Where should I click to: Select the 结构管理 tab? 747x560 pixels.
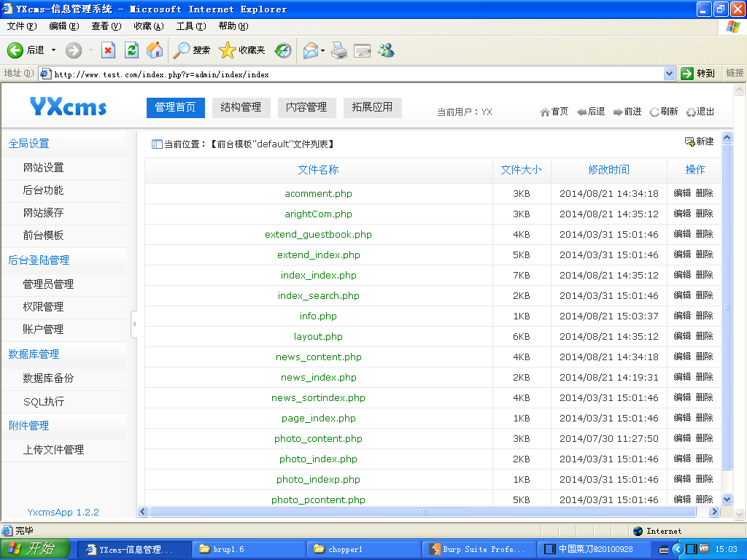coord(241,108)
